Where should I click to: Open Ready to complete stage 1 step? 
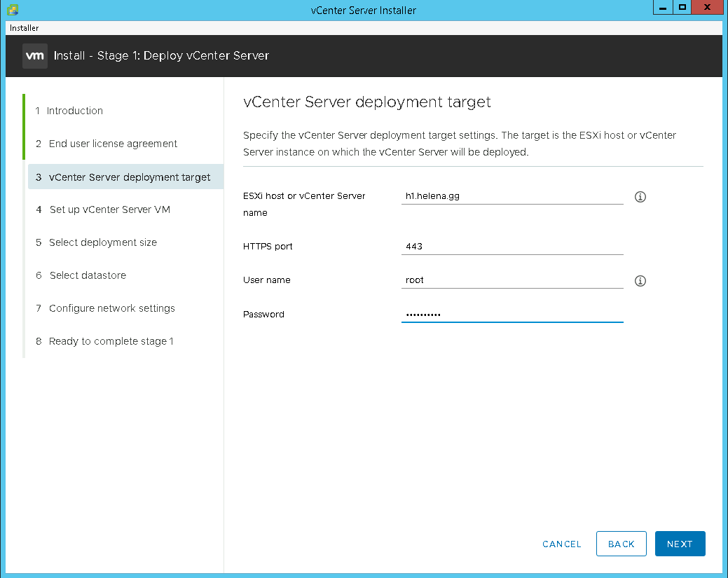coord(111,341)
